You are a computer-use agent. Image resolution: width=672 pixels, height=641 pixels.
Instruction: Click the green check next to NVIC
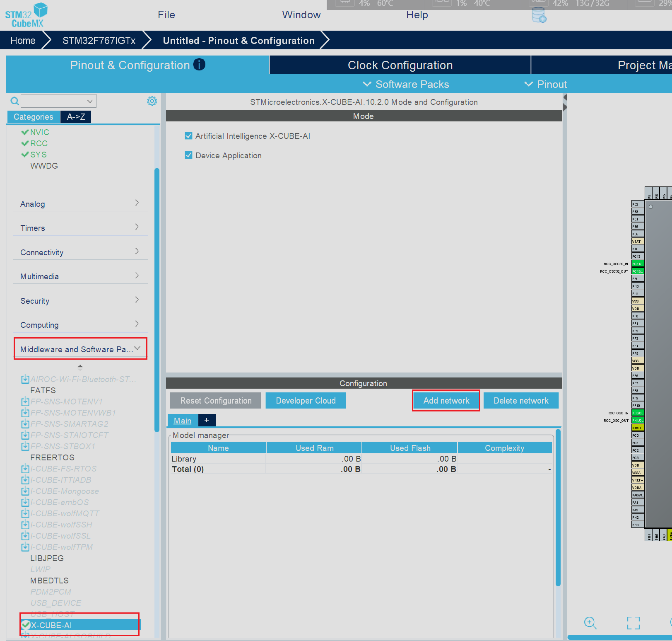25,132
